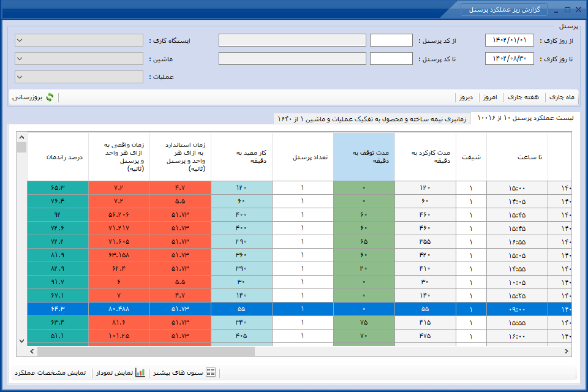588x392 pixels.
Task: Click the ماه جاری filter button
Action: tap(562, 97)
